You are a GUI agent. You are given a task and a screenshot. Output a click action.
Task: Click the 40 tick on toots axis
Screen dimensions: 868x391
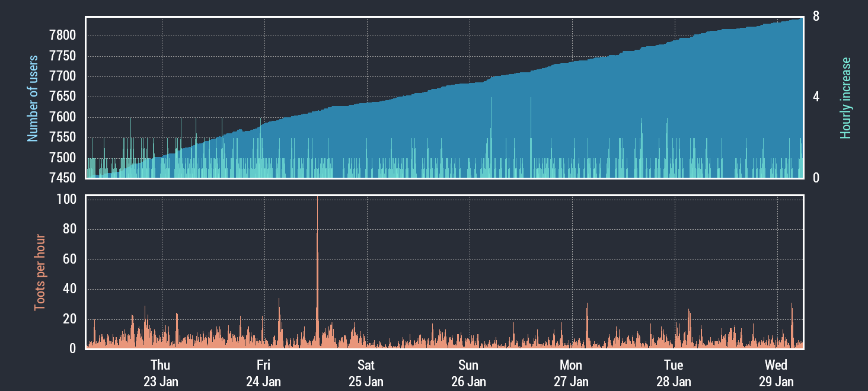(71, 289)
